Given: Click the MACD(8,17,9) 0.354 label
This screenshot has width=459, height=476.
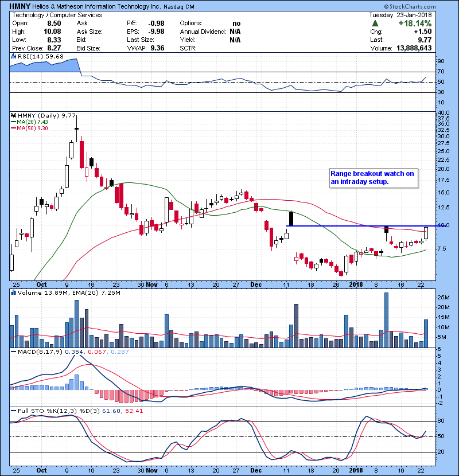Looking at the screenshot, I should coord(50,352).
